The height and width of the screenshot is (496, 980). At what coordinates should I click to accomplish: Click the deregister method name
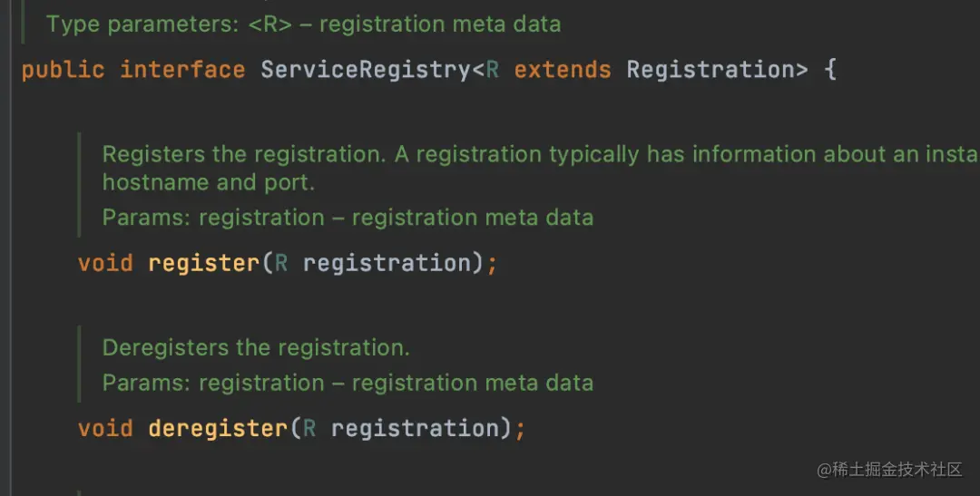coord(218,429)
